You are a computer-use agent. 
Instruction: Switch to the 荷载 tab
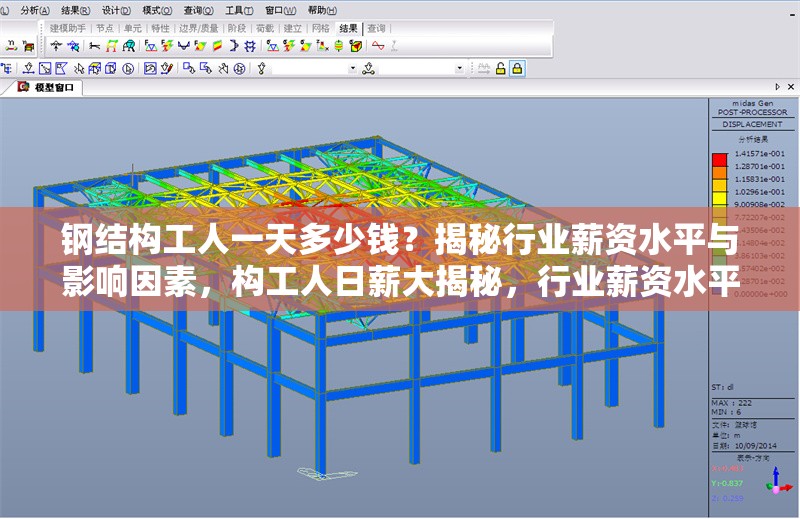(x=265, y=28)
